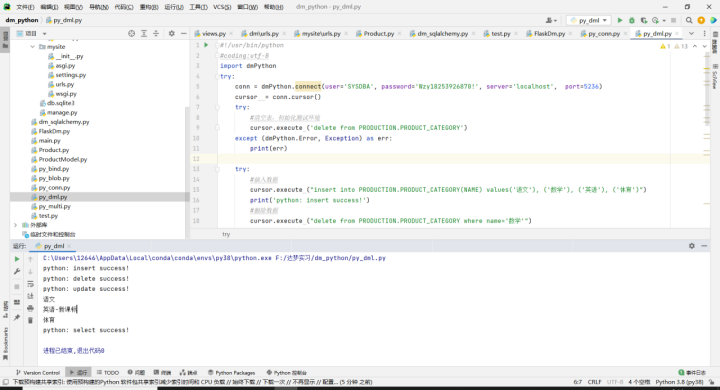Image resolution: width=720 pixels, height=390 pixels.
Task: Open Python Console tool window
Action: [x=287, y=373]
